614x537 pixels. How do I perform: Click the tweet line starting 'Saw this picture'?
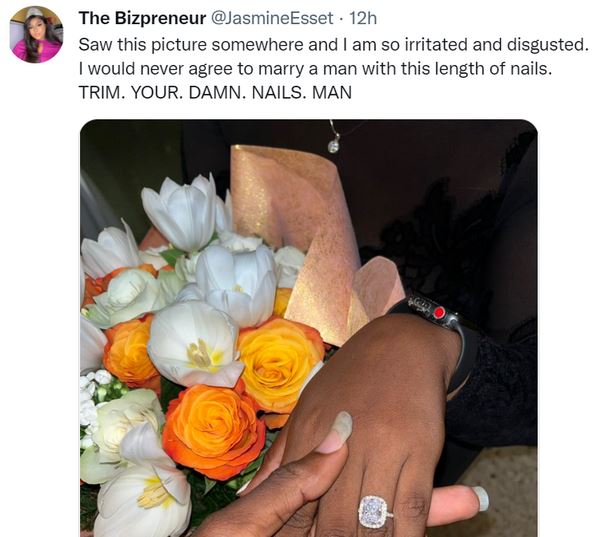334,45
